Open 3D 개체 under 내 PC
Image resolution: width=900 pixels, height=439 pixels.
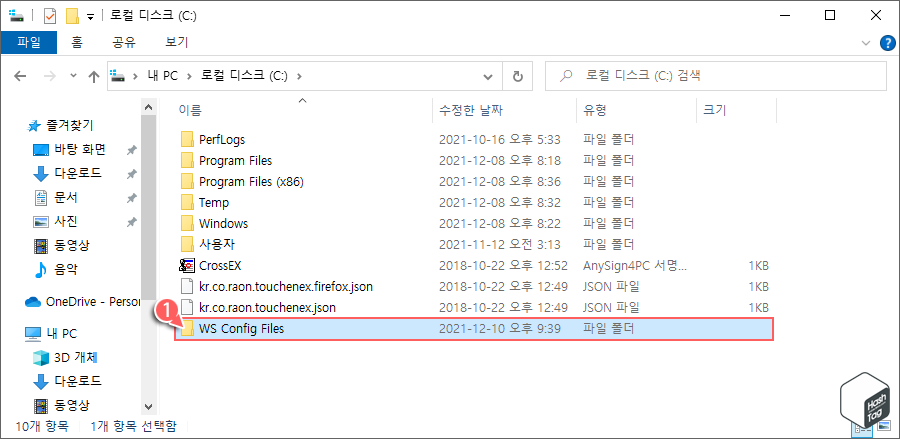(75, 358)
